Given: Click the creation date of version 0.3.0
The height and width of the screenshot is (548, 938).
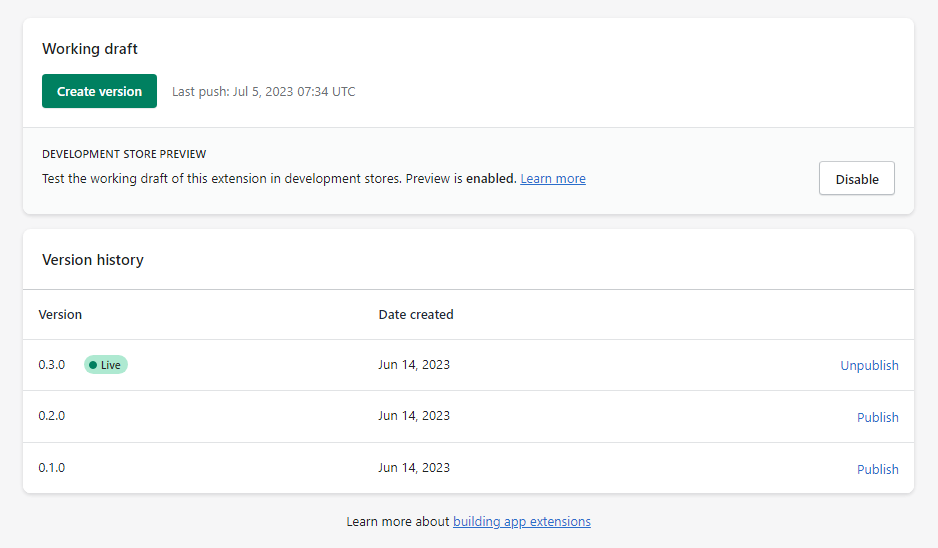Looking at the screenshot, I should (414, 365).
